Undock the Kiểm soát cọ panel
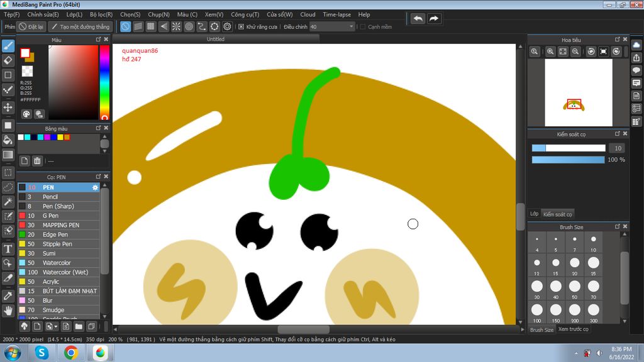 (618, 134)
